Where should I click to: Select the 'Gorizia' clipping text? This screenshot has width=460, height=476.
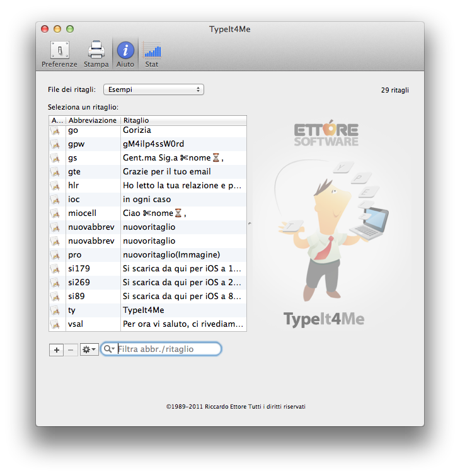tap(137, 130)
